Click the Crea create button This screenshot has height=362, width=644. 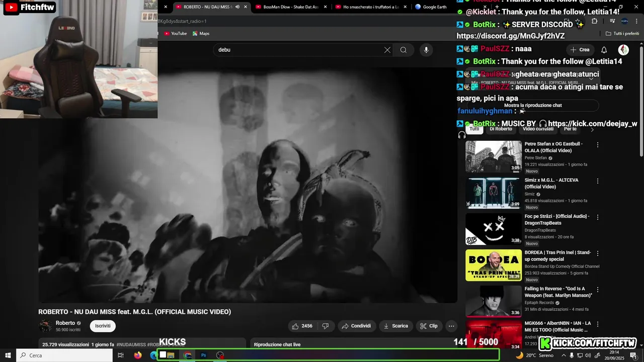pyautogui.click(x=580, y=50)
